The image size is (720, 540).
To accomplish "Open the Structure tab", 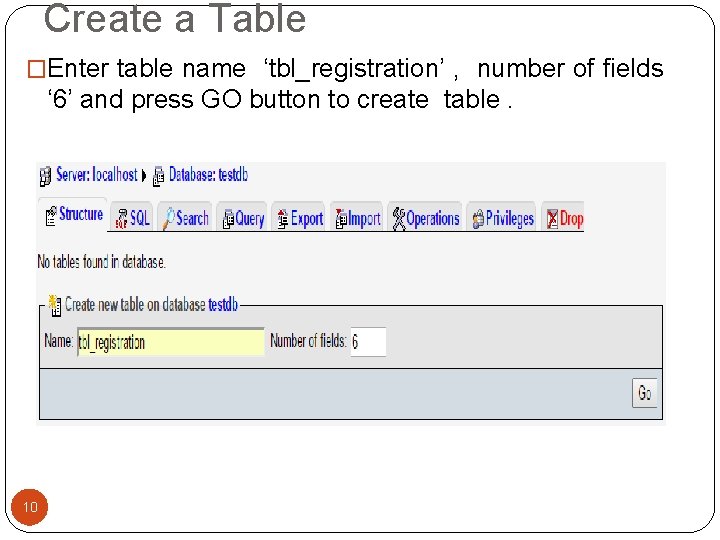I will (73, 214).
